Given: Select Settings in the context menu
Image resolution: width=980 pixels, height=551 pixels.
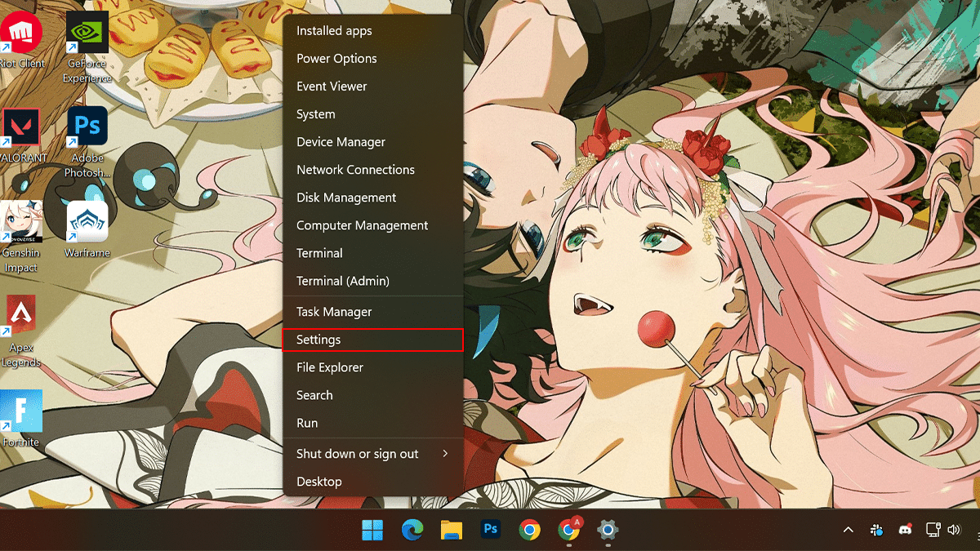Looking at the screenshot, I should pyautogui.click(x=373, y=340).
